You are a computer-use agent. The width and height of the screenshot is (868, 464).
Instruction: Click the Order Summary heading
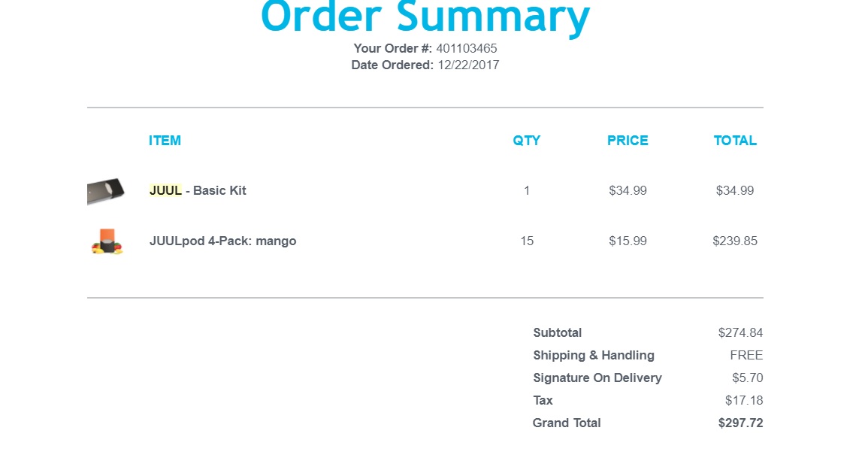point(425,18)
